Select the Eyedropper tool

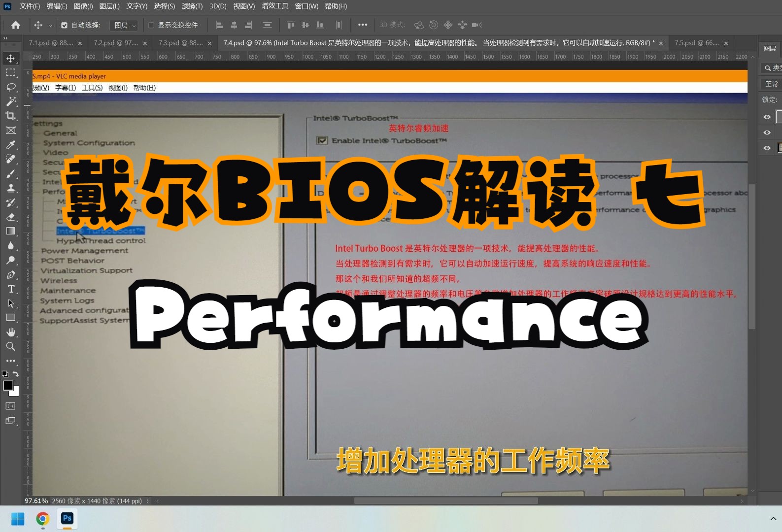click(x=10, y=145)
